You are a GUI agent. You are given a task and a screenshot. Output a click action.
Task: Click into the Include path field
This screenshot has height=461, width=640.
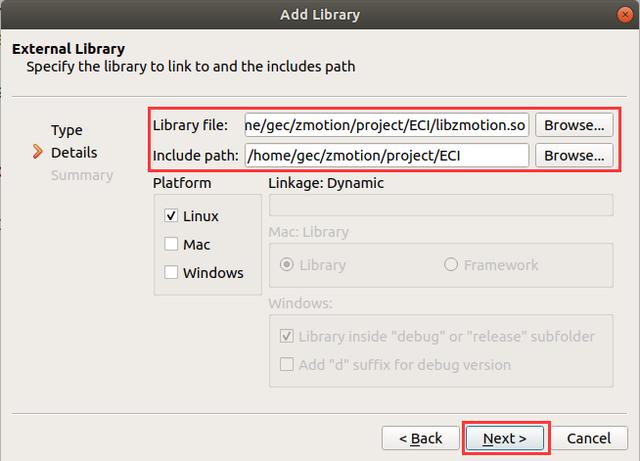[387, 155]
